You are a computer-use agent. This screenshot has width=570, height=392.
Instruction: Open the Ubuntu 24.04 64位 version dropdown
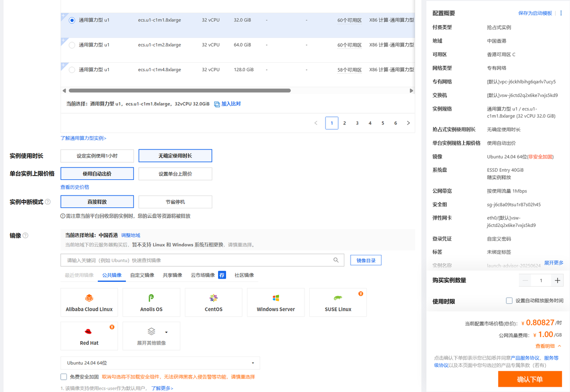[160, 363]
